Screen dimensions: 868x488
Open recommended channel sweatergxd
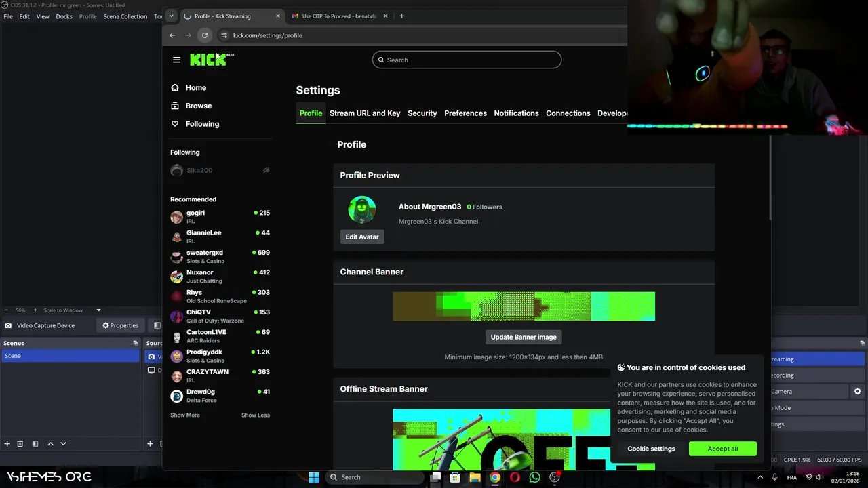220,256
